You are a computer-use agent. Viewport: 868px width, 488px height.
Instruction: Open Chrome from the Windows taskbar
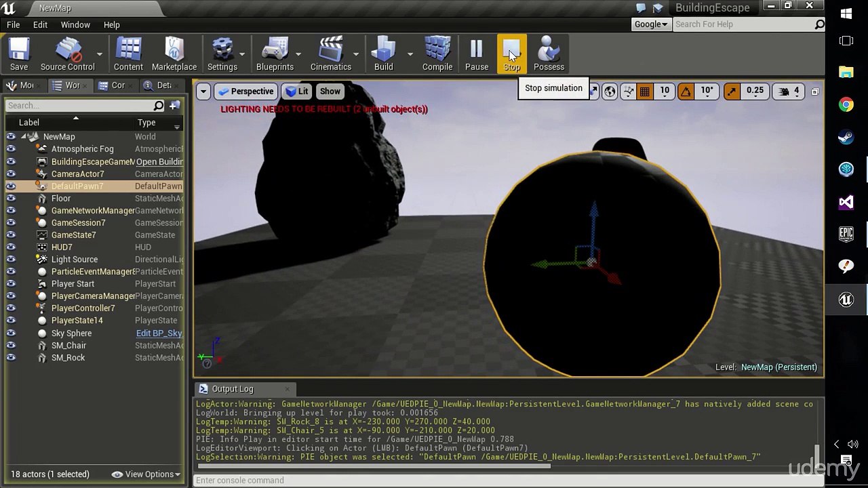[846, 105]
